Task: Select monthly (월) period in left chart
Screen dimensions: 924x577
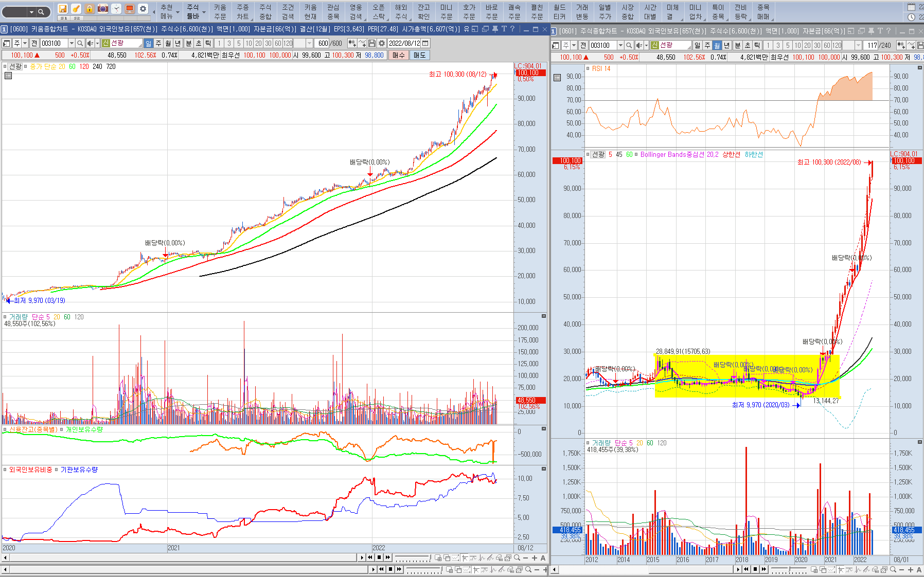Action: click(x=168, y=44)
